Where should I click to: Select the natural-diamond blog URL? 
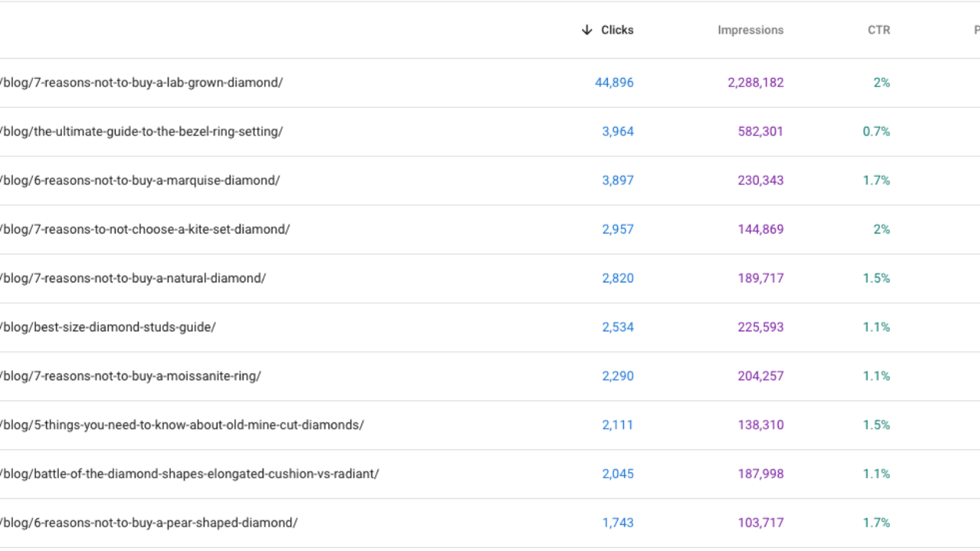coord(133,279)
